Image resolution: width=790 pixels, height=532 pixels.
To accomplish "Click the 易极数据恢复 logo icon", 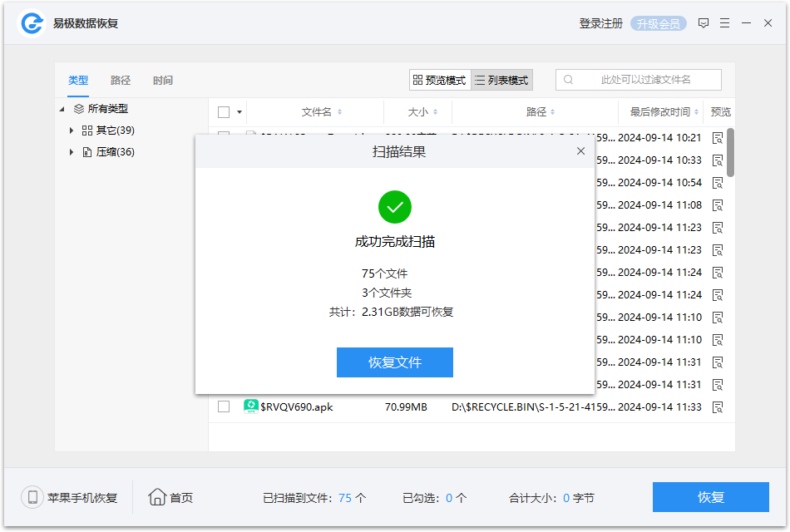I will [30, 22].
